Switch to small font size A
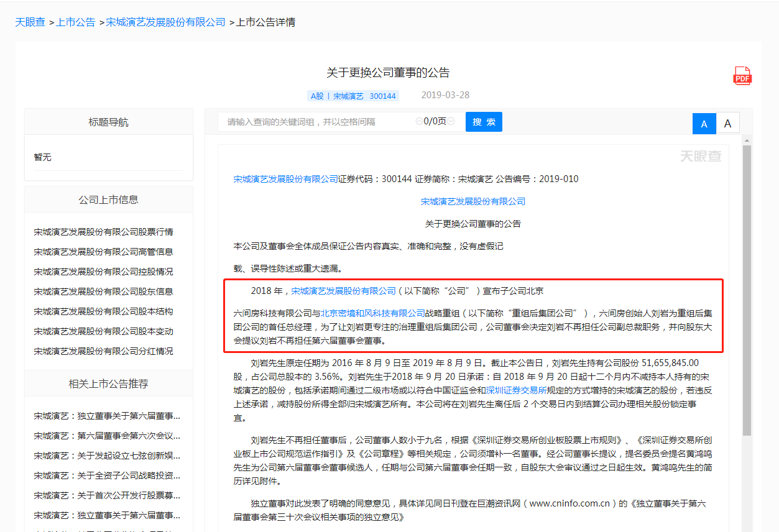 pyautogui.click(x=704, y=124)
